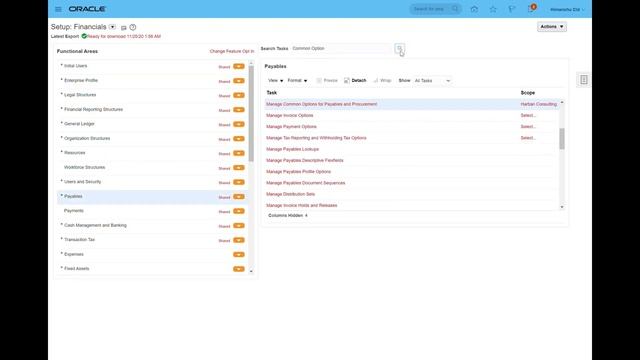Click the orange icon in Legal Structures row
Image resolution: width=640 pixels, height=360 pixels.
[x=239, y=96]
